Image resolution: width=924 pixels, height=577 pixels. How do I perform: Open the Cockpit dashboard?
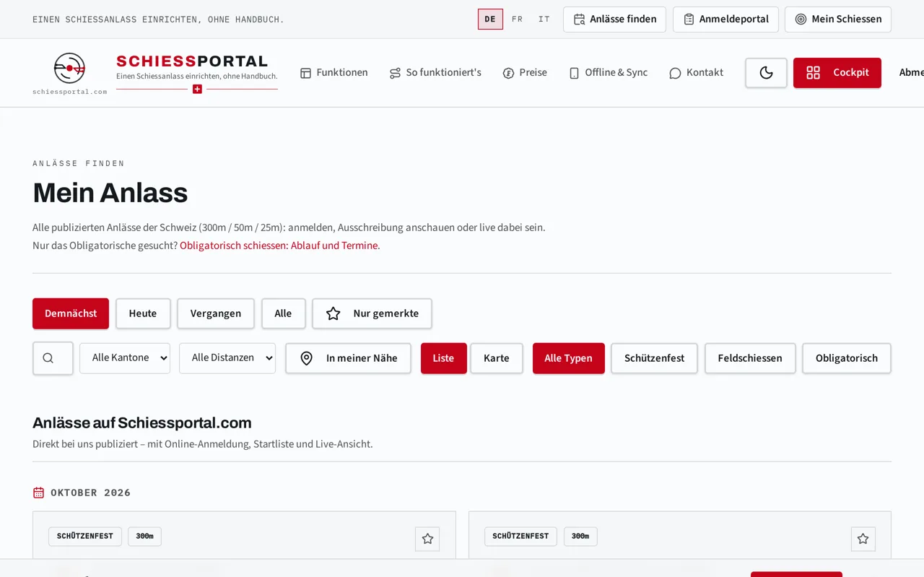point(837,73)
